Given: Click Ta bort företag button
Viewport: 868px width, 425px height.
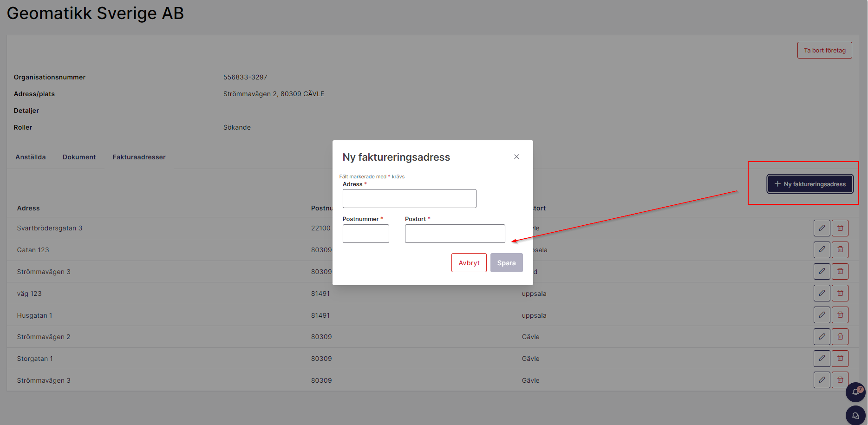Looking at the screenshot, I should tap(824, 50).
